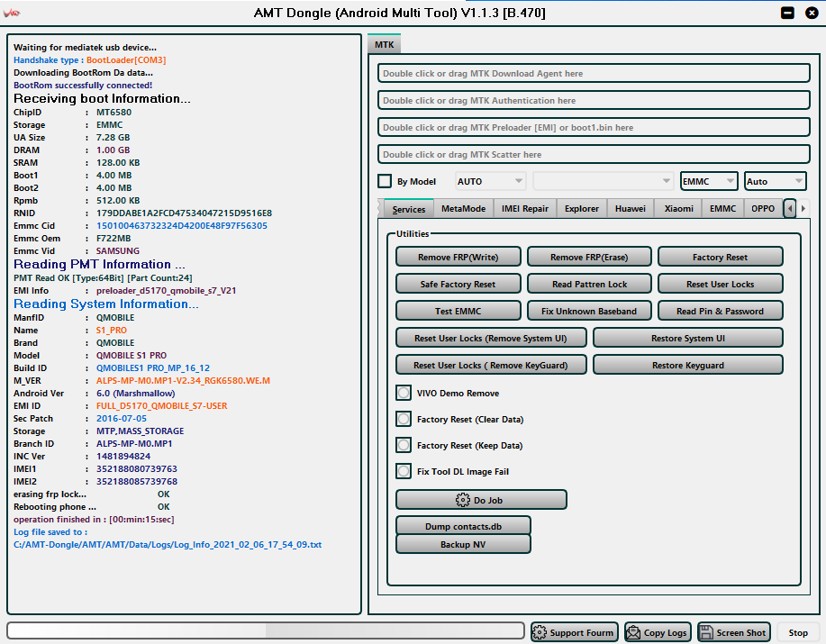Click Read Pin & Password button

click(720, 311)
